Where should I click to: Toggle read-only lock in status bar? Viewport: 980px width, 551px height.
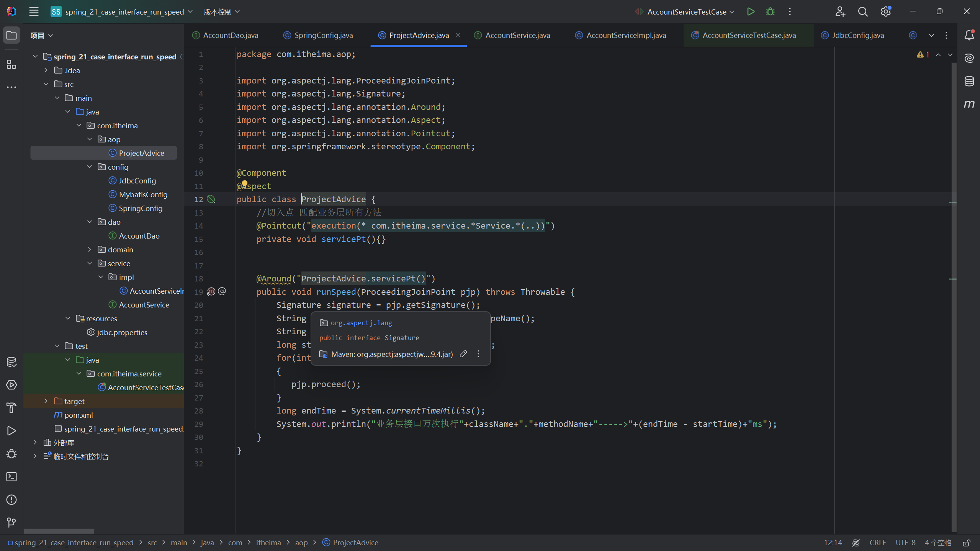pos(967,543)
